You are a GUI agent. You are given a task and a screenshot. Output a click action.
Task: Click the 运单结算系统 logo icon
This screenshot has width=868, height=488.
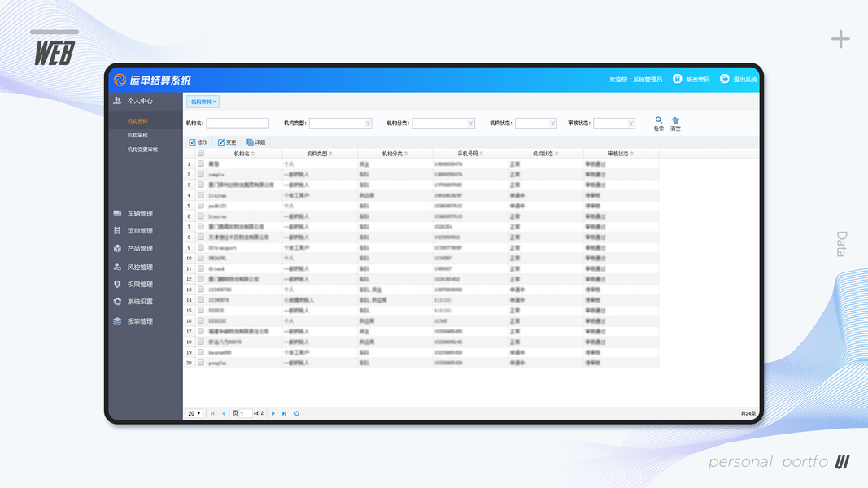pos(120,80)
